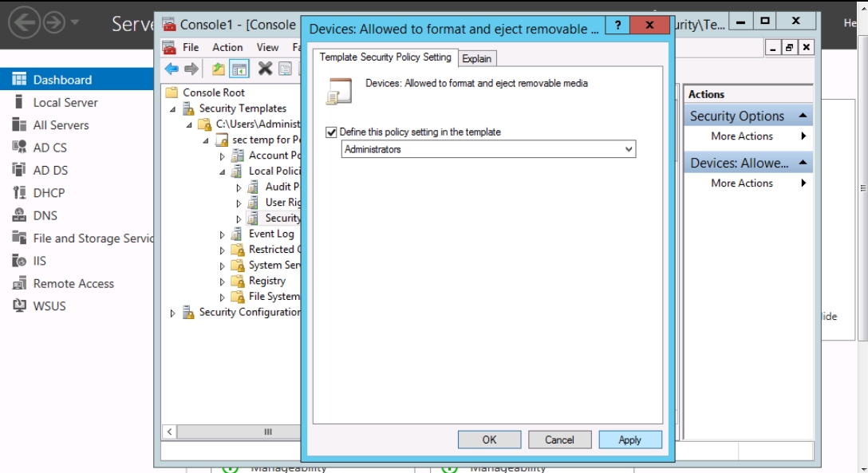Image resolution: width=868 pixels, height=473 pixels.
Task: Click the blue Back arrow in console toolbar
Action: click(171, 69)
